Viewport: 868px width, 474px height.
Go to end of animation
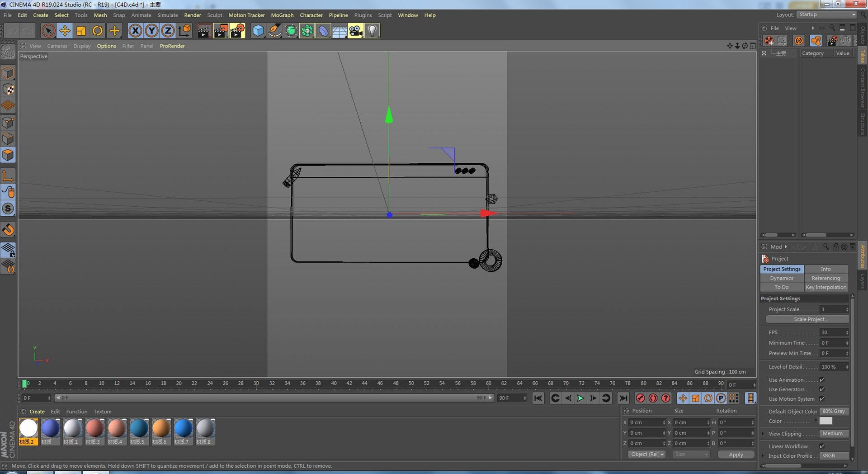click(623, 398)
